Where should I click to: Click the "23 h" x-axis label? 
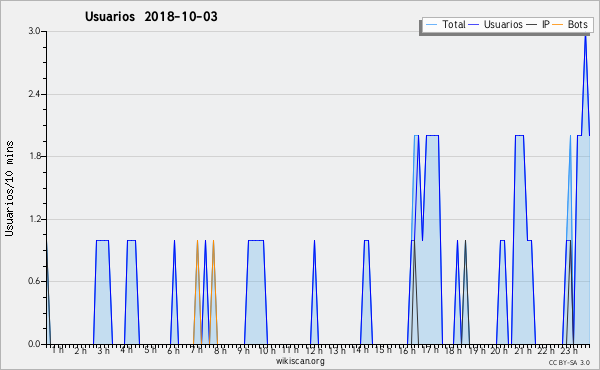569,350
